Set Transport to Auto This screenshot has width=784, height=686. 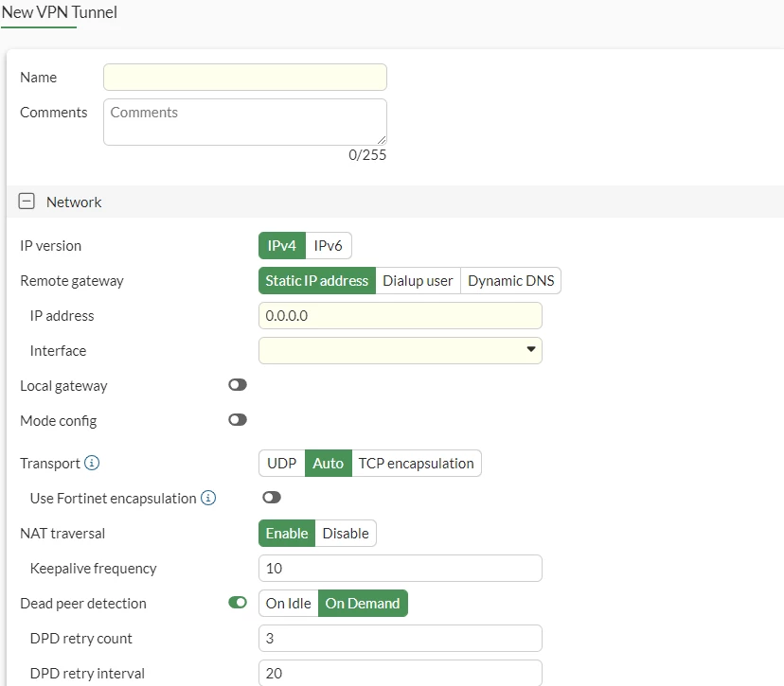click(x=328, y=463)
